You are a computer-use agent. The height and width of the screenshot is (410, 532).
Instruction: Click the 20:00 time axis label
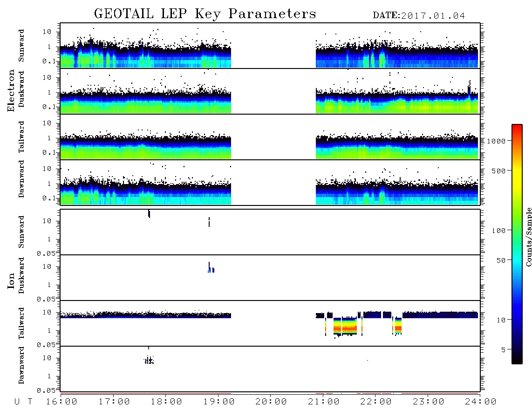pos(271,402)
